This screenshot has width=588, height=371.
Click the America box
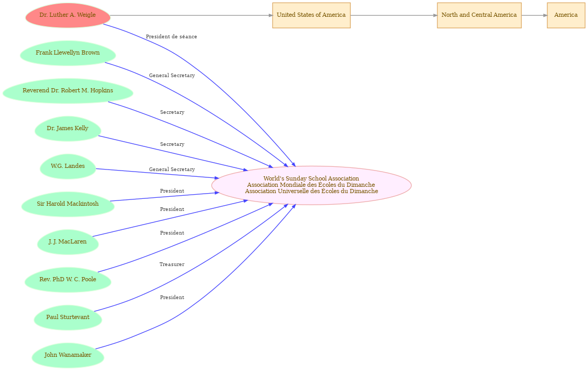(566, 15)
